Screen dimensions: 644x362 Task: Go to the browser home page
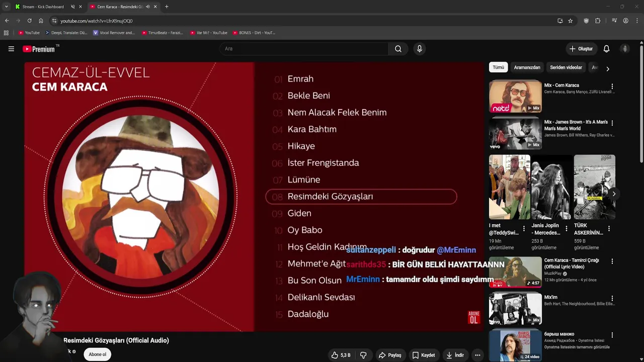(41, 21)
